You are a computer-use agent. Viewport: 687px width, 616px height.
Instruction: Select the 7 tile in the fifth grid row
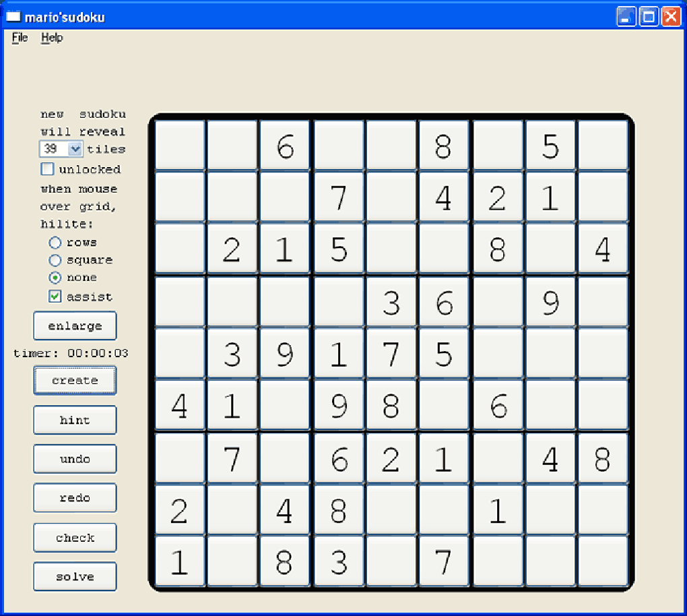(x=391, y=353)
